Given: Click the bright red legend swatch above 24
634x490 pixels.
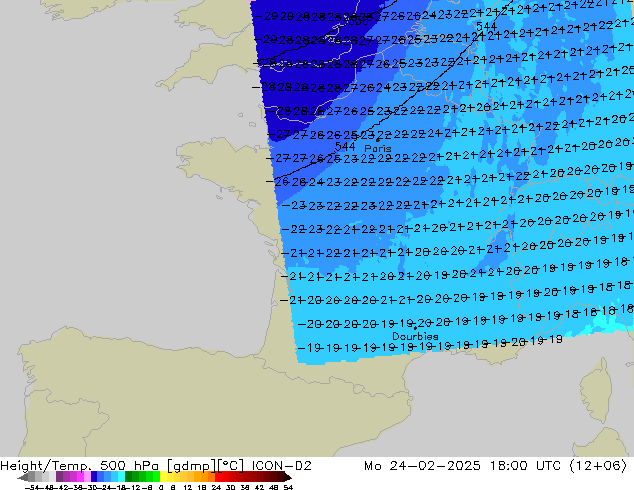Looking at the screenshot, I should [218, 477].
